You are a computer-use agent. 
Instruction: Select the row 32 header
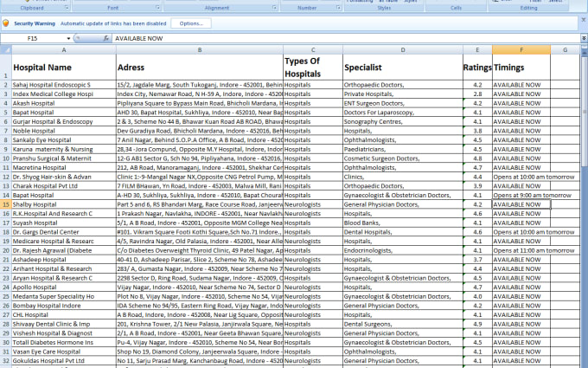[6, 361]
